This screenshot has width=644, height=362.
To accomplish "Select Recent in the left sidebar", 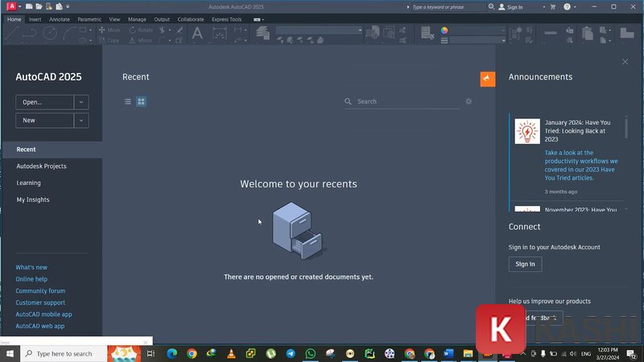I will point(52,150).
